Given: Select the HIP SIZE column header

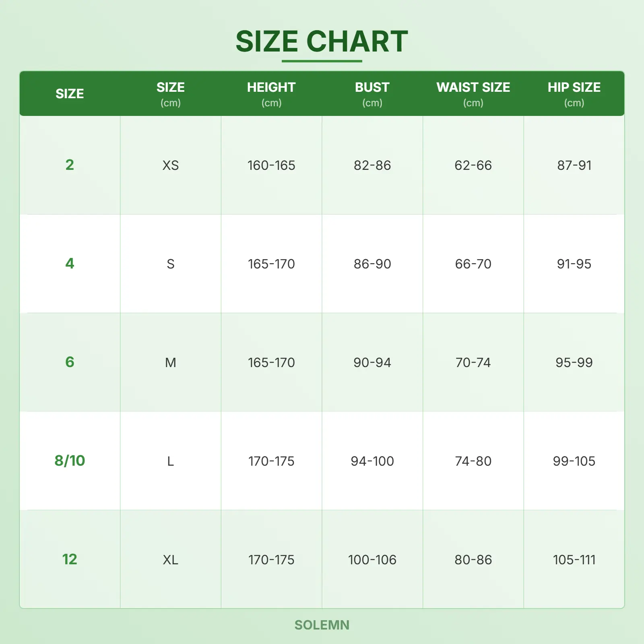Looking at the screenshot, I should [x=574, y=94].
